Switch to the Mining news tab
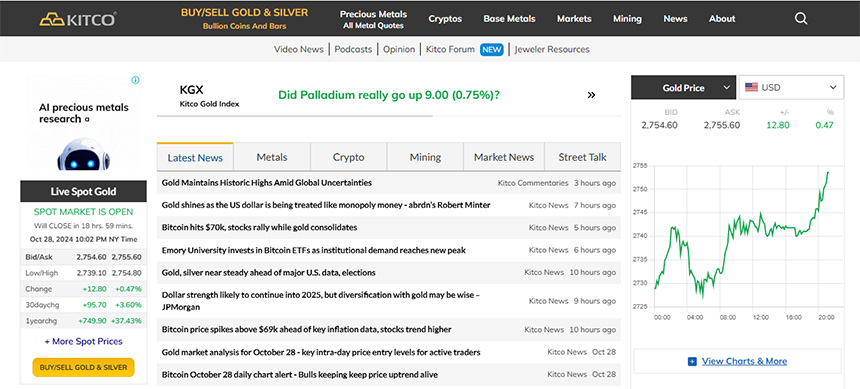Screen dimensions: 860x389 426,157
